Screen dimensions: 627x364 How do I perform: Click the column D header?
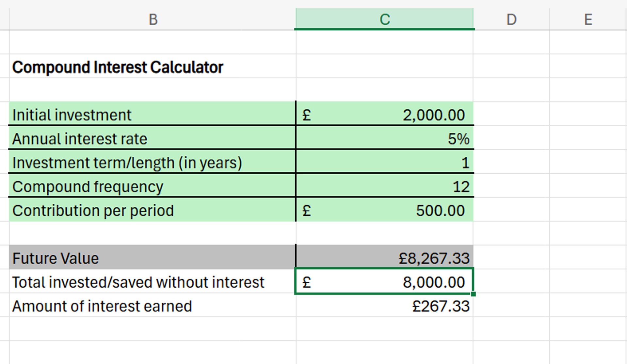click(511, 20)
